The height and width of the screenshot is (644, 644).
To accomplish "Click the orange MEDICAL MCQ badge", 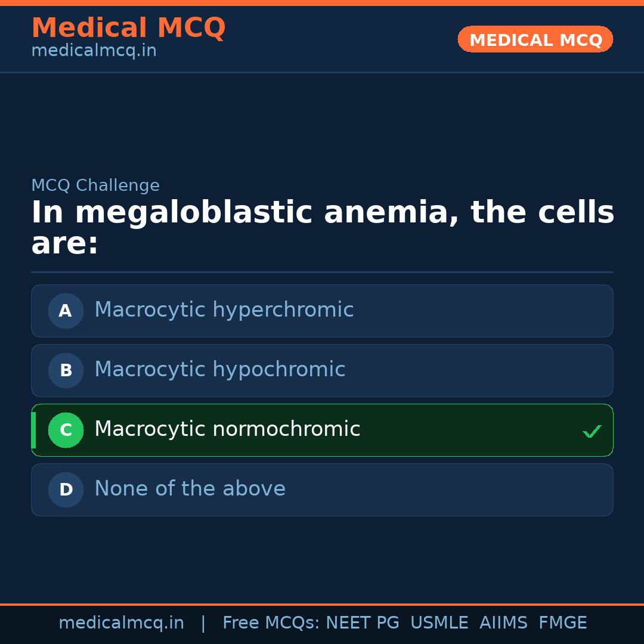I will [x=535, y=40].
